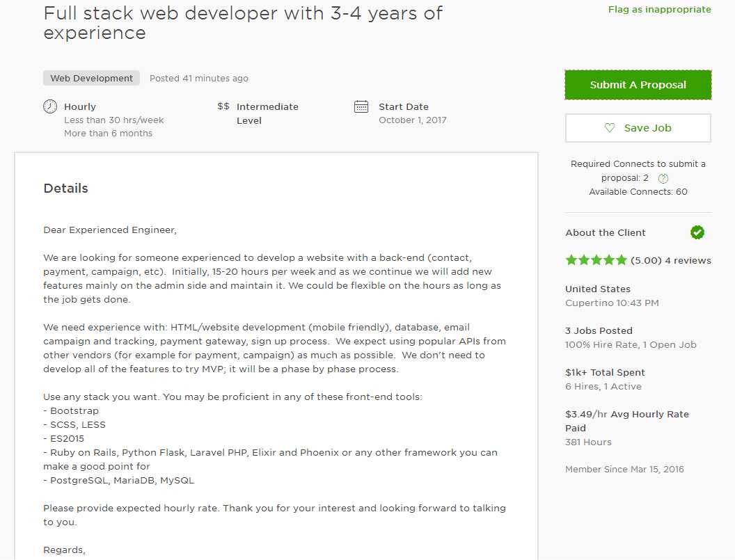Click the 4 reviews text
The width and height of the screenshot is (735, 560).
tap(688, 261)
